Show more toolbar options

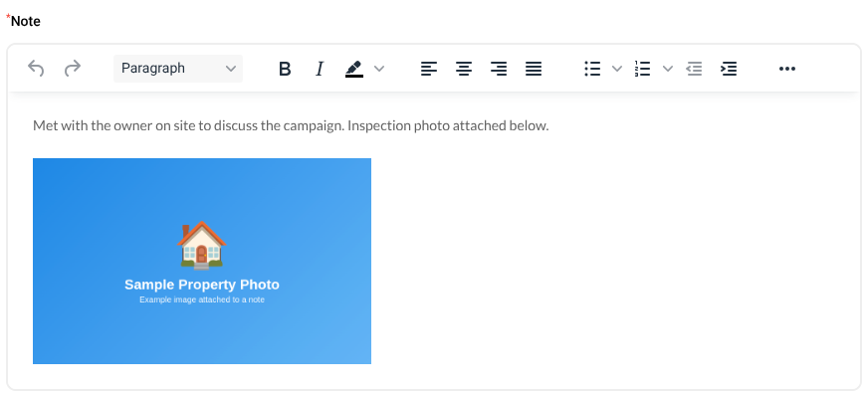tap(787, 69)
